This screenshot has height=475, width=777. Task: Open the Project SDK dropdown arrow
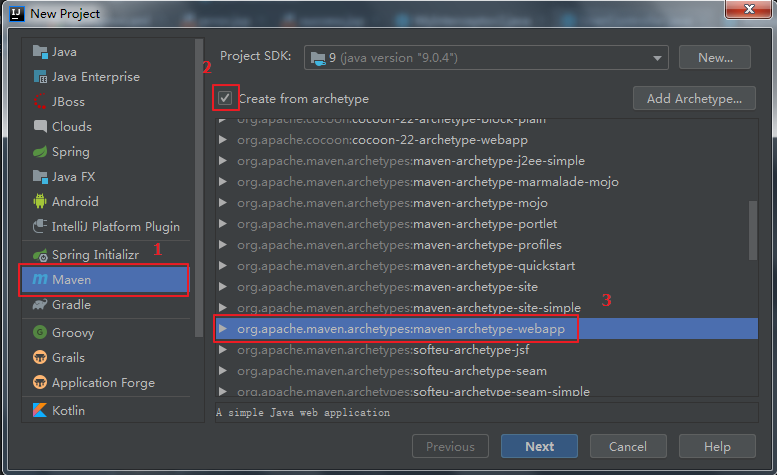click(x=657, y=58)
